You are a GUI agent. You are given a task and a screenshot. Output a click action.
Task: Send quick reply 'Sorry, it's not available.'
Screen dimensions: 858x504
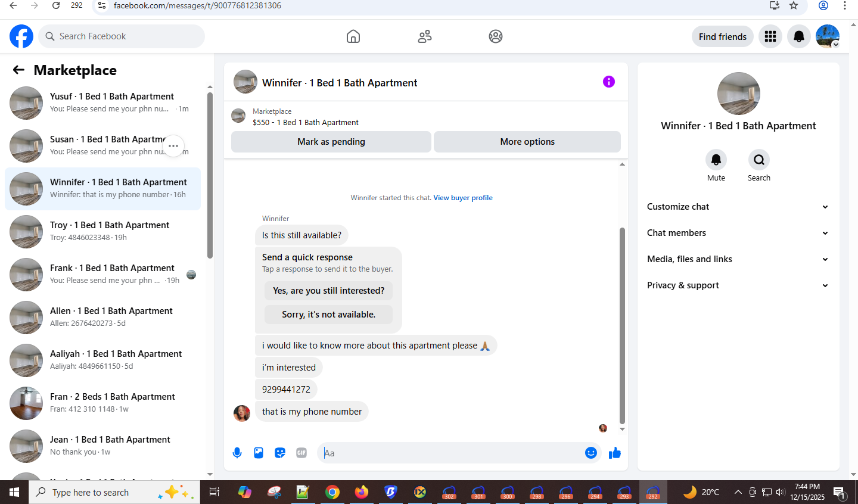(x=329, y=315)
